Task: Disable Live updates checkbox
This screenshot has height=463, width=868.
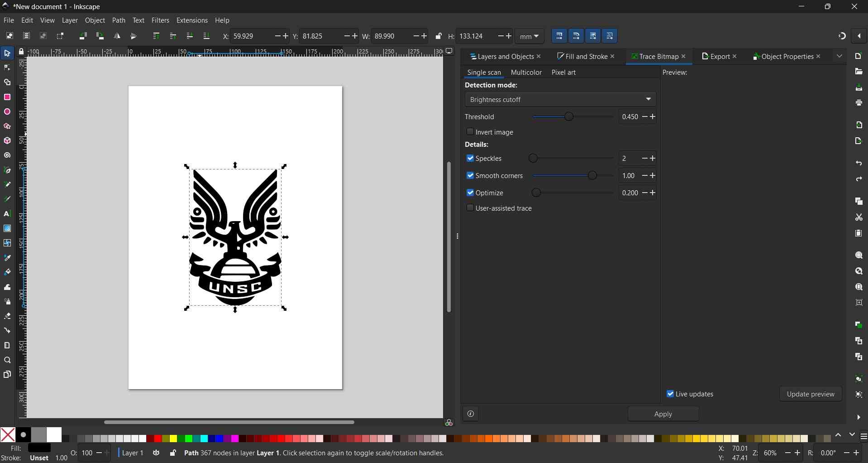Action: point(670,394)
